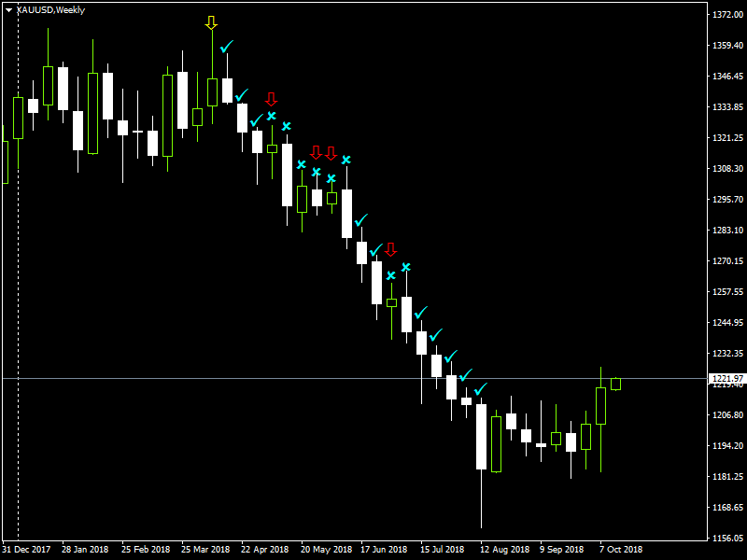Viewport: 747px width, 560px height.
Task: Click the 1333.85 price scale label
Action: pyautogui.click(x=727, y=107)
